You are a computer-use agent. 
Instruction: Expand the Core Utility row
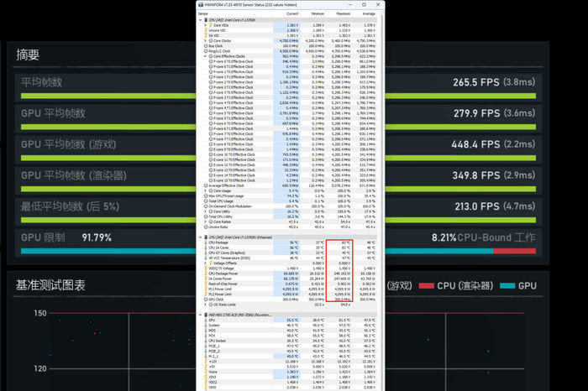[x=205, y=211]
